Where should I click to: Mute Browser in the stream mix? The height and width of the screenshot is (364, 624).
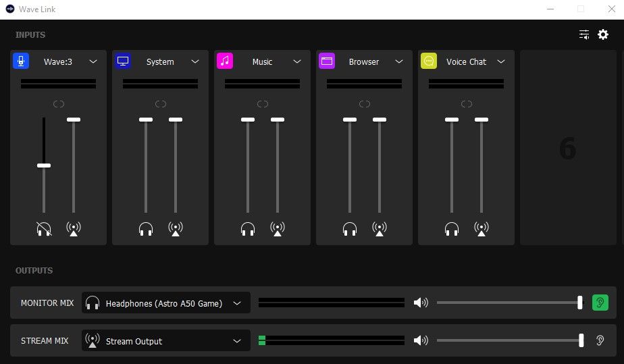point(380,229)
